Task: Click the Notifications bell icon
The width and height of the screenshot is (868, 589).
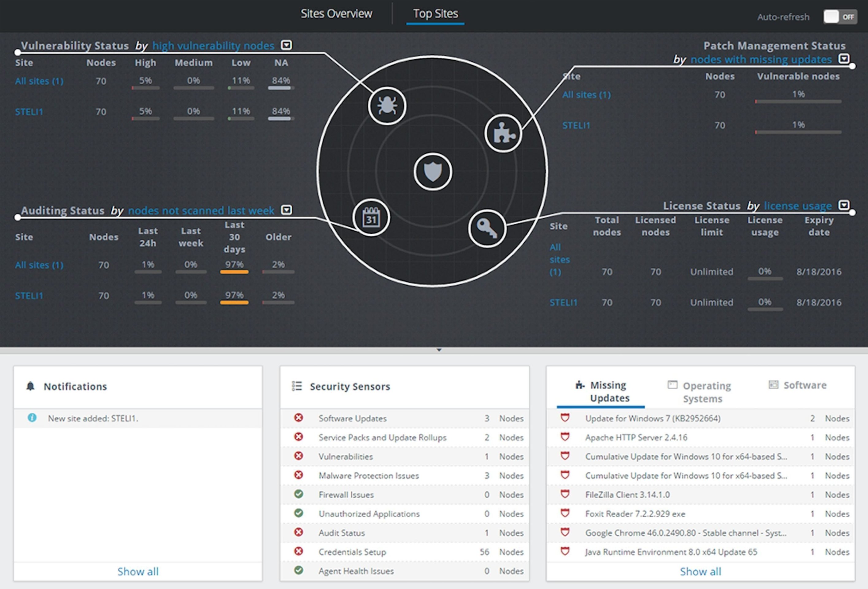Action: (31, 386)
